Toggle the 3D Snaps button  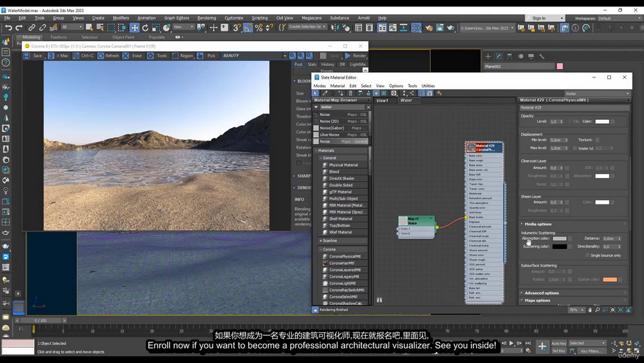click(236, 28)
